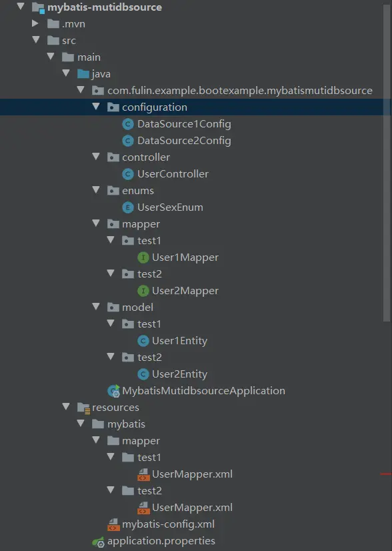Click the mybatis-mutidbsource module icon
The image size is (392, 551).
38,8
